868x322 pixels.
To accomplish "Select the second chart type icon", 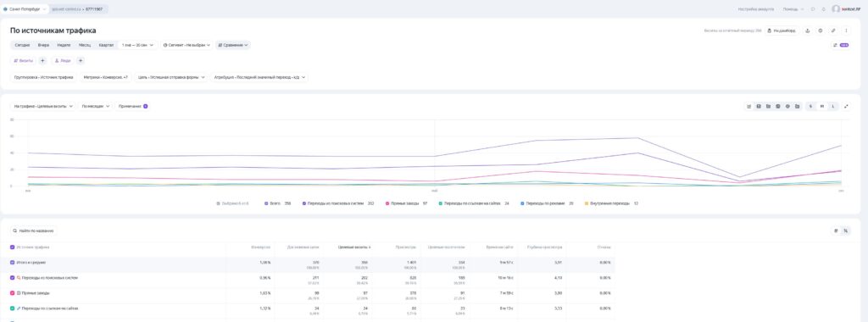I will click(759, 106).
